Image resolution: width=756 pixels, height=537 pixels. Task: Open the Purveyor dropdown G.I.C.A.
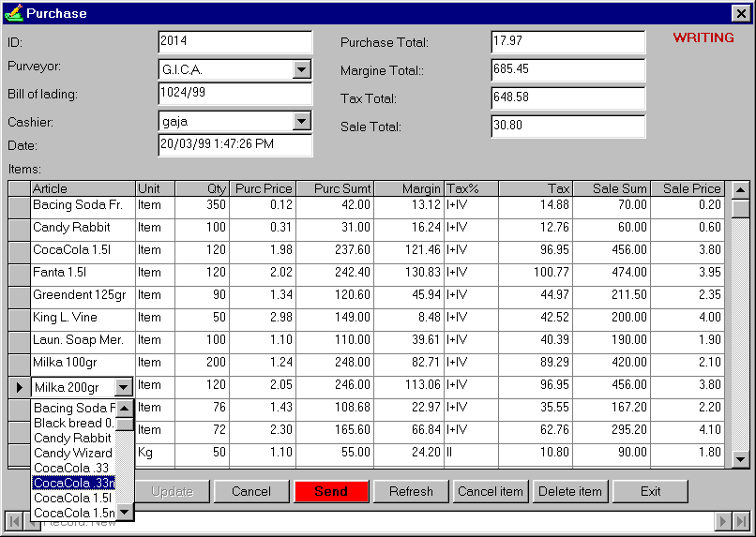point(301,70)
